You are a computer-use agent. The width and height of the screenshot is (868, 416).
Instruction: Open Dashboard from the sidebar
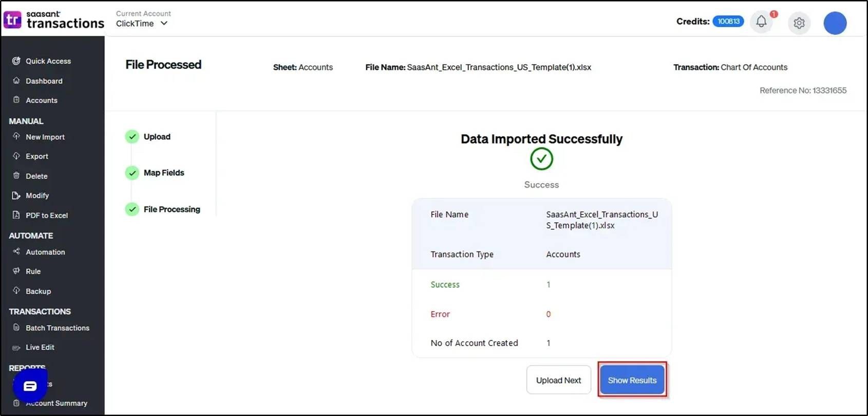[44, 81]
